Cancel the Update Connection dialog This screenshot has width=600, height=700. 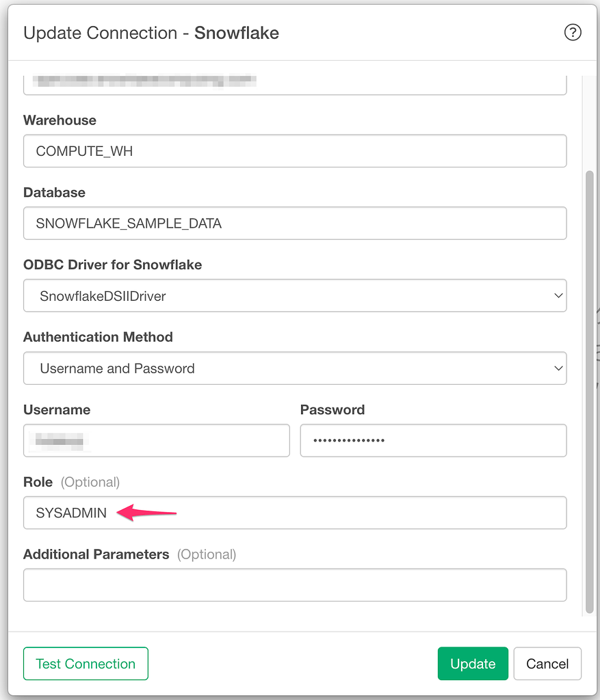pyautogui.click(x=547, y=664)
